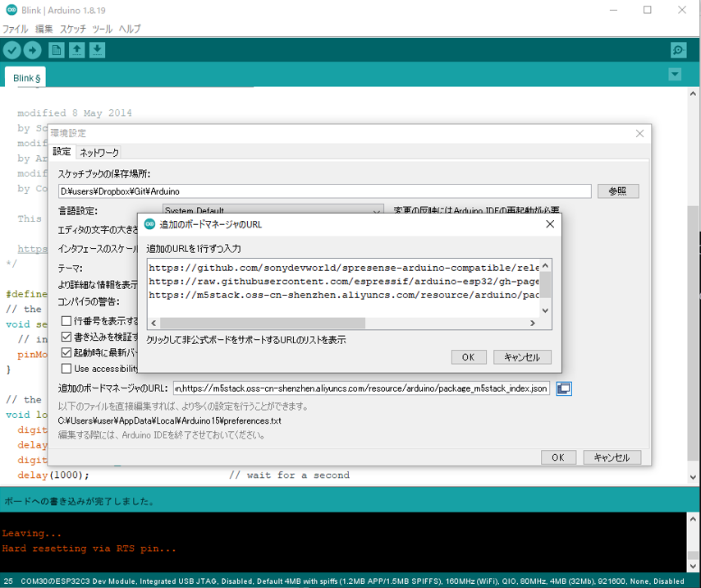Click OK in the preferences dialog

[558, 457]
